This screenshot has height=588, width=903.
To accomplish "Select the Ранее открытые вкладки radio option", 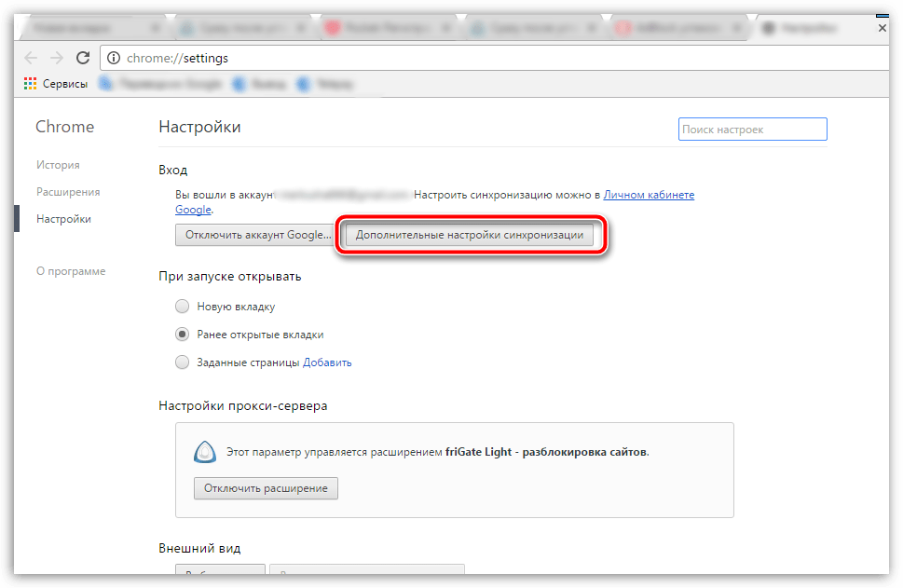I will point(182,334).
